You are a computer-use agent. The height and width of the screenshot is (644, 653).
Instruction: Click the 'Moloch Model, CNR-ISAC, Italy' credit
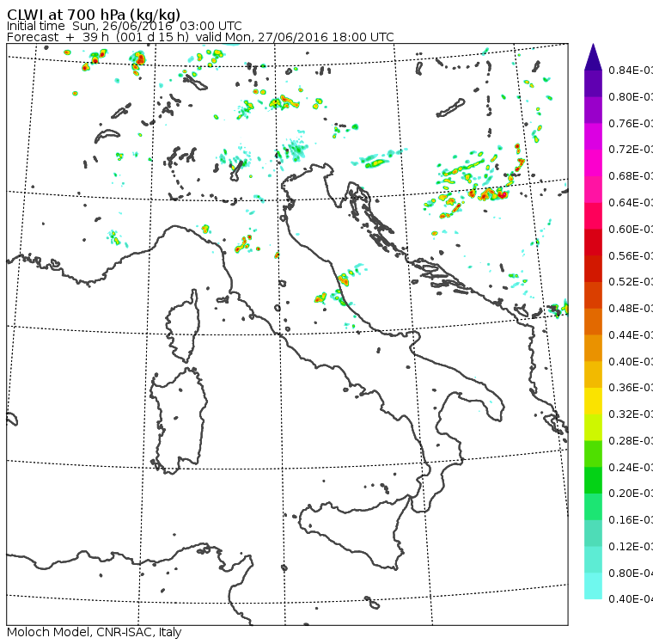tap(95, 632)
